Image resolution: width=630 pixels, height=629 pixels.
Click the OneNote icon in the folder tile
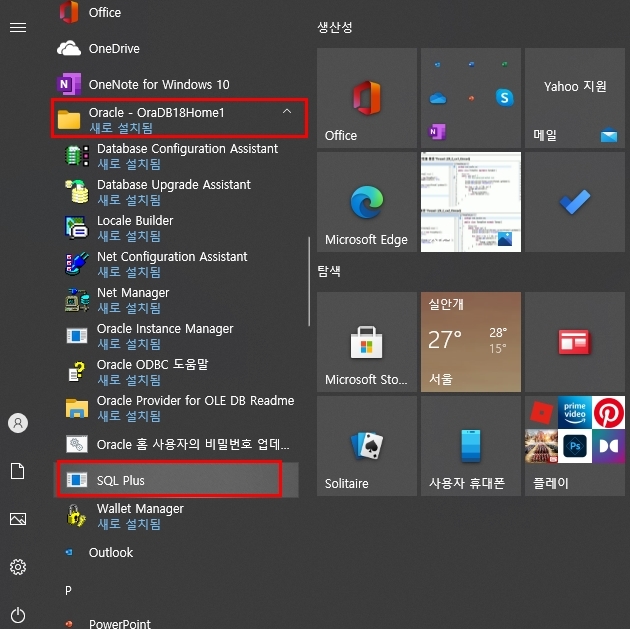437,131
